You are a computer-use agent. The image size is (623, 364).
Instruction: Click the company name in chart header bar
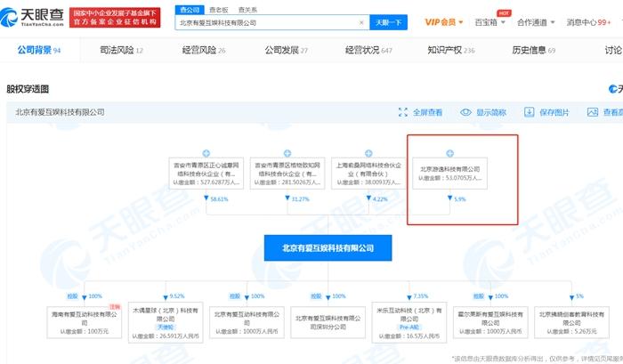(60, 112)
